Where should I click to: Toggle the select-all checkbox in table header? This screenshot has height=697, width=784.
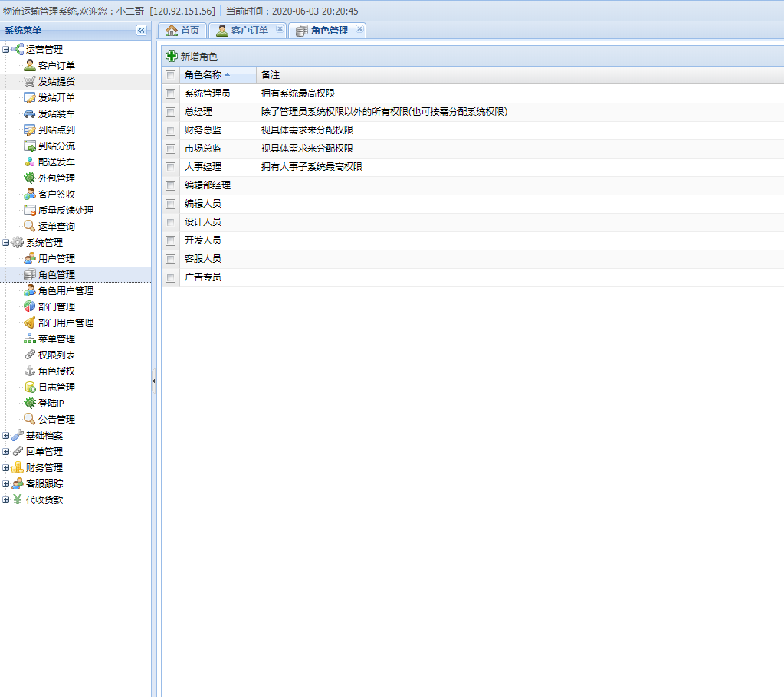point(170,75)
